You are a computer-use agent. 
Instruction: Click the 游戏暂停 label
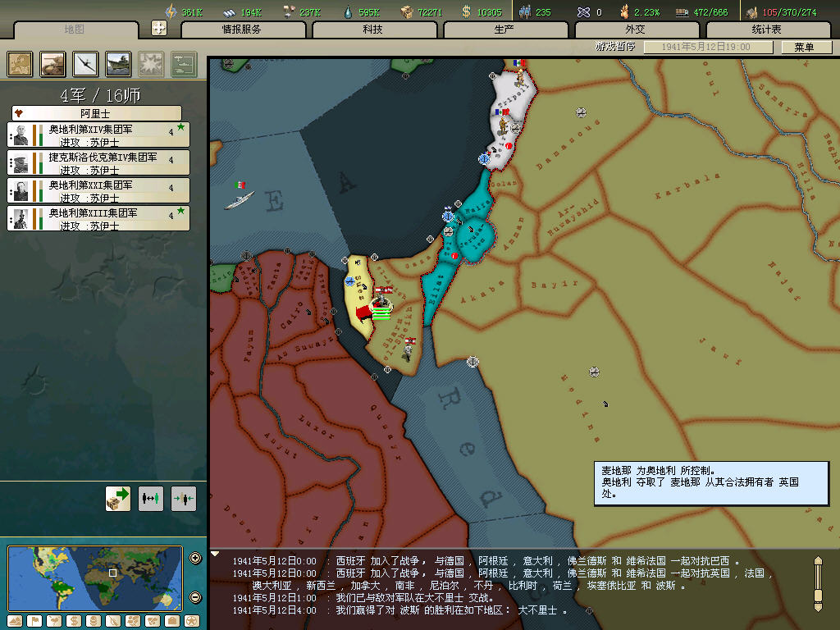pos(615,47)
